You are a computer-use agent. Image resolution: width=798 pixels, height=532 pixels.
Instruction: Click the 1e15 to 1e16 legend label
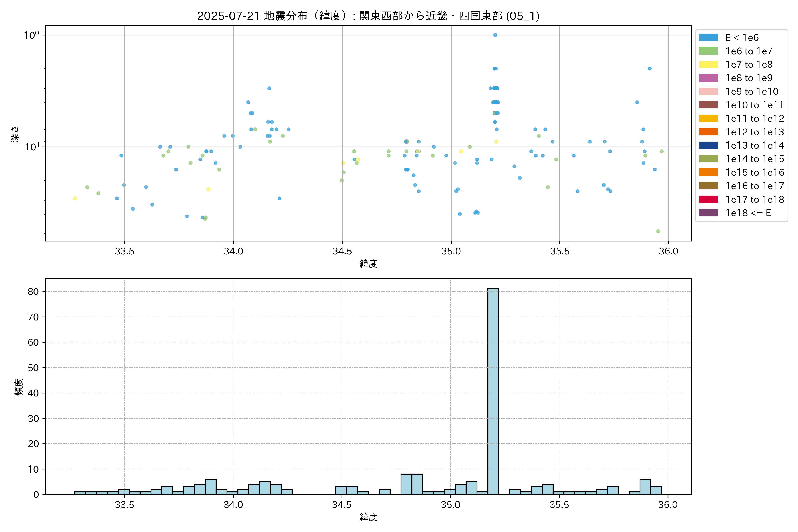click(755, 172)
